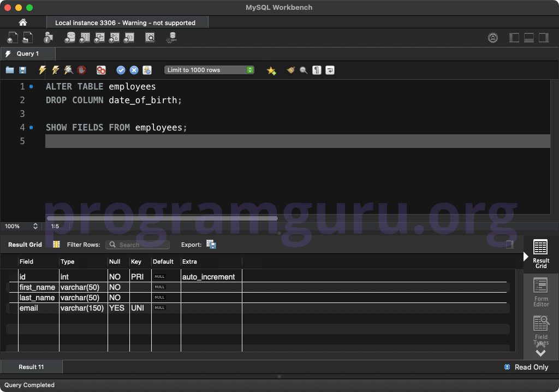Toggle auto-commit mode
559x392 pixels.
tap(147, 70)
